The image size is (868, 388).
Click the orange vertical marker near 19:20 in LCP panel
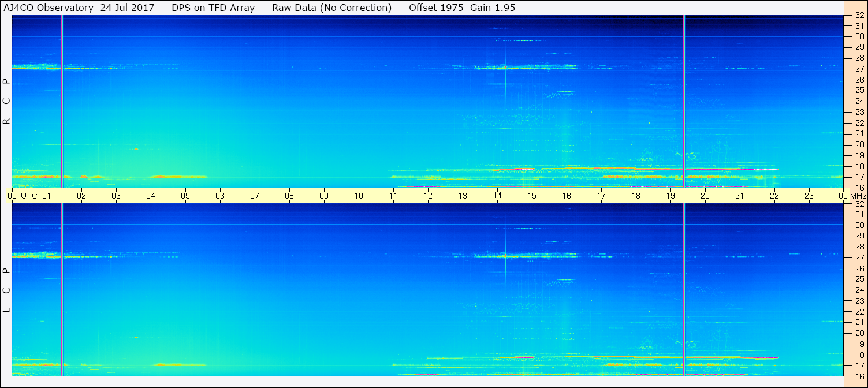[x=684, y=290]
